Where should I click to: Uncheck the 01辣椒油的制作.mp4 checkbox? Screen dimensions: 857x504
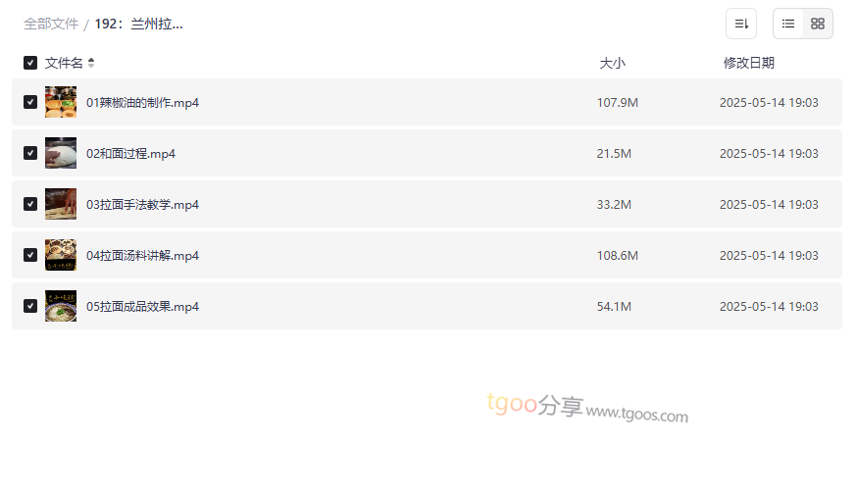(30, 102)
